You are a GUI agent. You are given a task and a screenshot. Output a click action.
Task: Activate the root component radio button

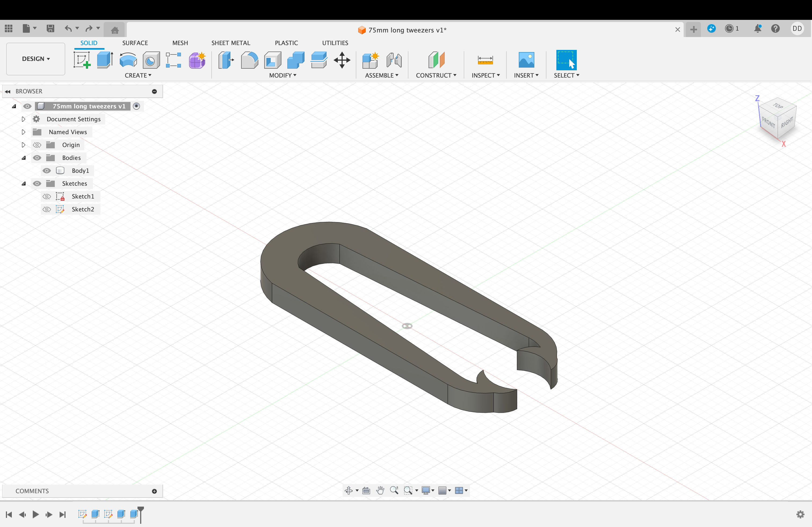[136, 106]
